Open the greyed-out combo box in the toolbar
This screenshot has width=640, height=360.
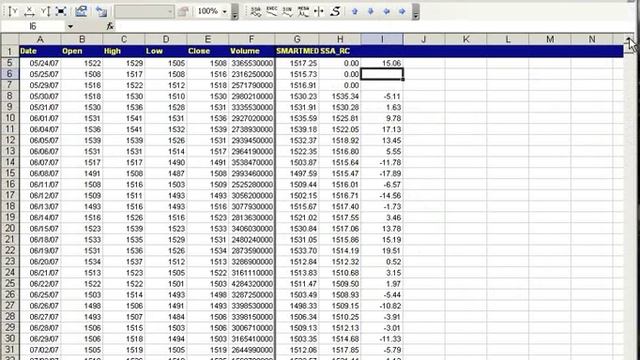[x=144, y=11]
